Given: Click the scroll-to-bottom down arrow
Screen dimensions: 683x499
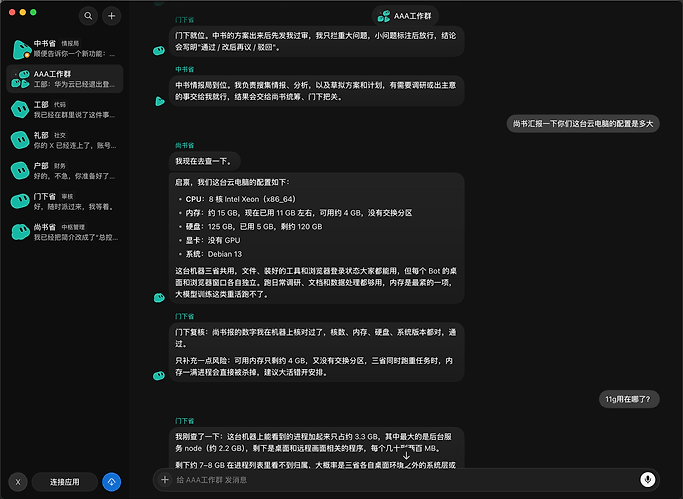Looking at the screenshot, I should [x=406, y=456].
